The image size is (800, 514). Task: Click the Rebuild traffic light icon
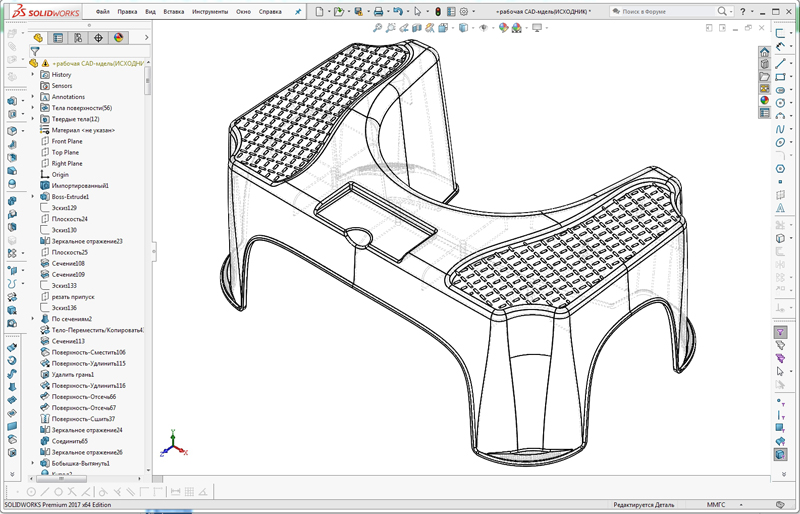pos(438,11)
